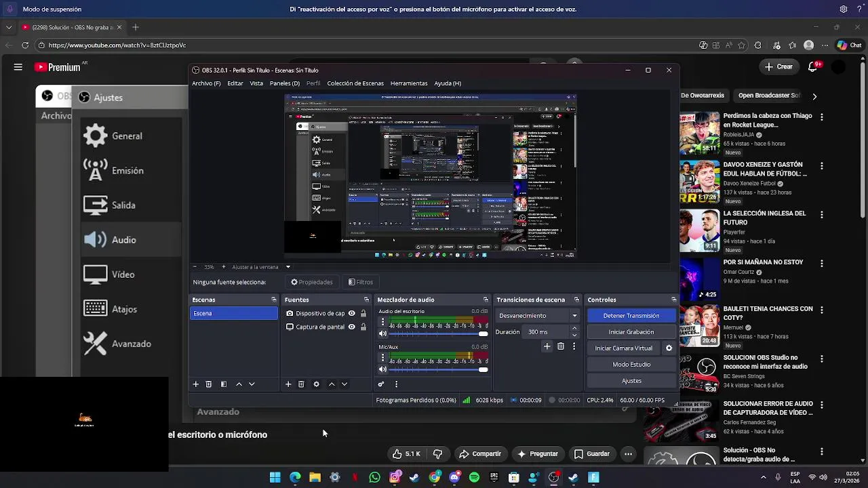Hide Dispositivo de cap source visibility

pyautogui.click(x=351, y=314)
